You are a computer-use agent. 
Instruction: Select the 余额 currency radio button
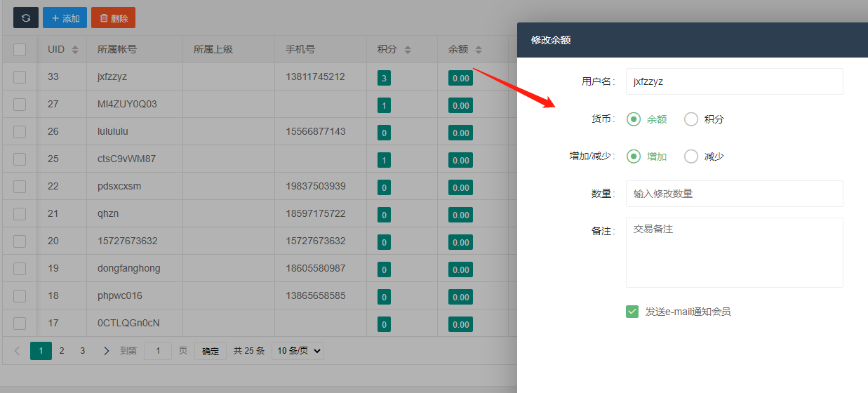point(634,119)
